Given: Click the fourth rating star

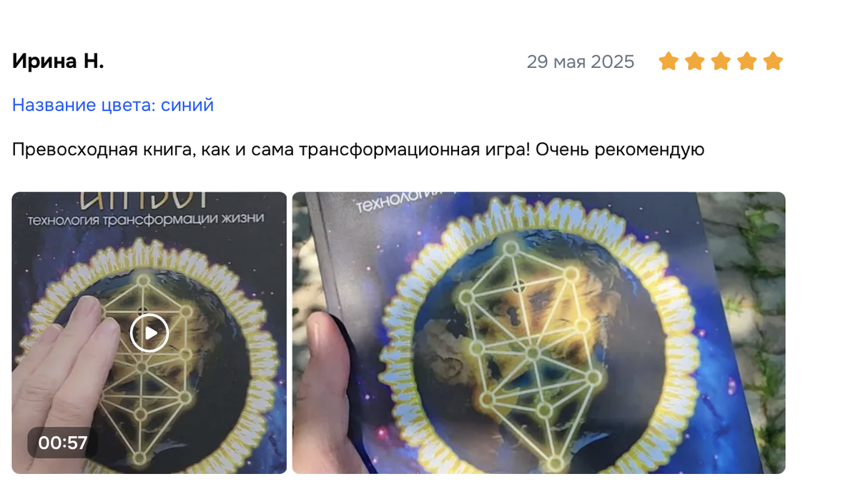Looking at the screenshot, I should [747, 61].
